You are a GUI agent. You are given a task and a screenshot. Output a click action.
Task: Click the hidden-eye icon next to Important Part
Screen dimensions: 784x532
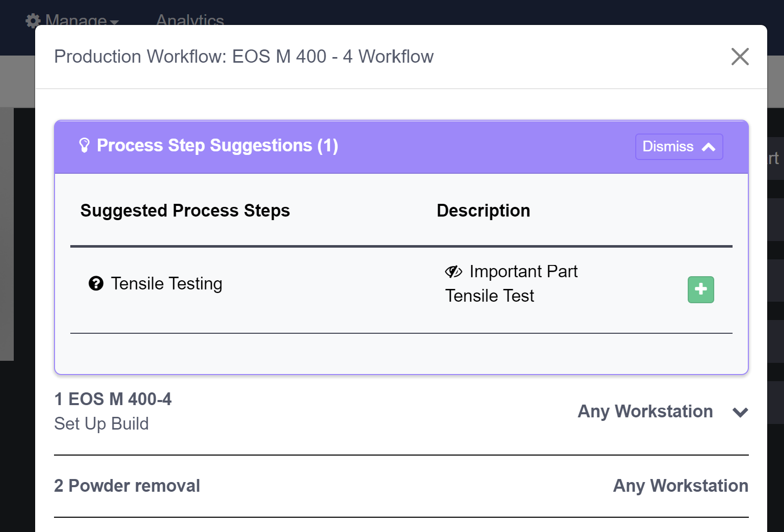click(453, 272)
